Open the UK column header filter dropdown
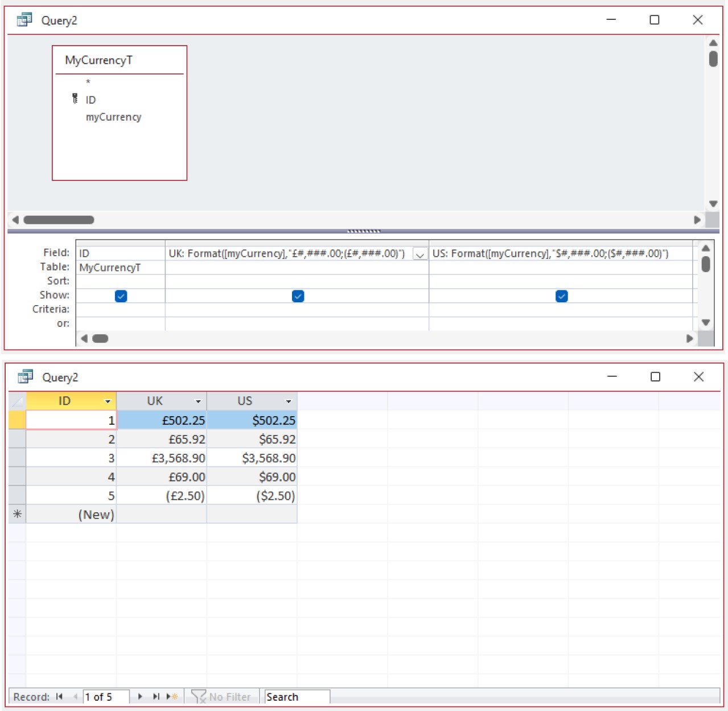Screen dimensions: 728x711 (x=199, y=401)
